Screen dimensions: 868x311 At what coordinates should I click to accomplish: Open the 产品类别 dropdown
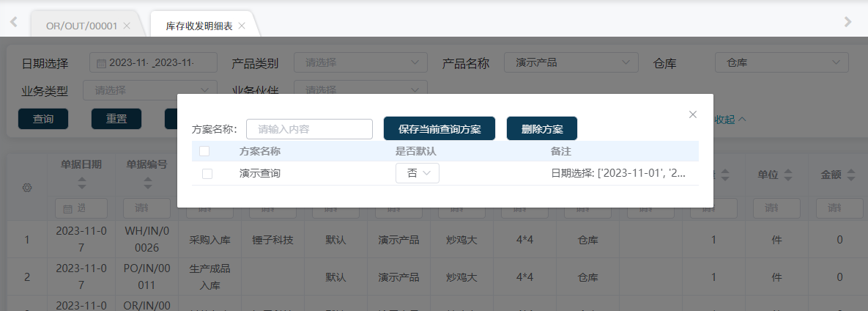coord(360,63)
